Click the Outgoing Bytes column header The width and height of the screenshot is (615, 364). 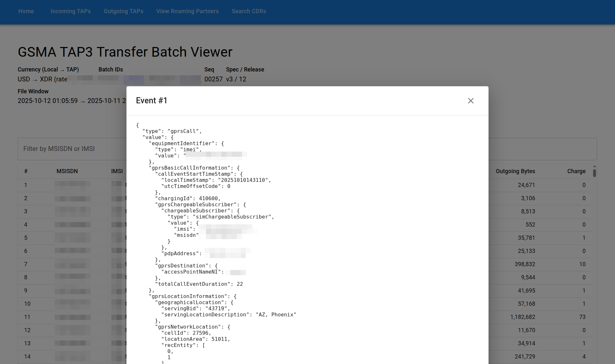(515, 171)
